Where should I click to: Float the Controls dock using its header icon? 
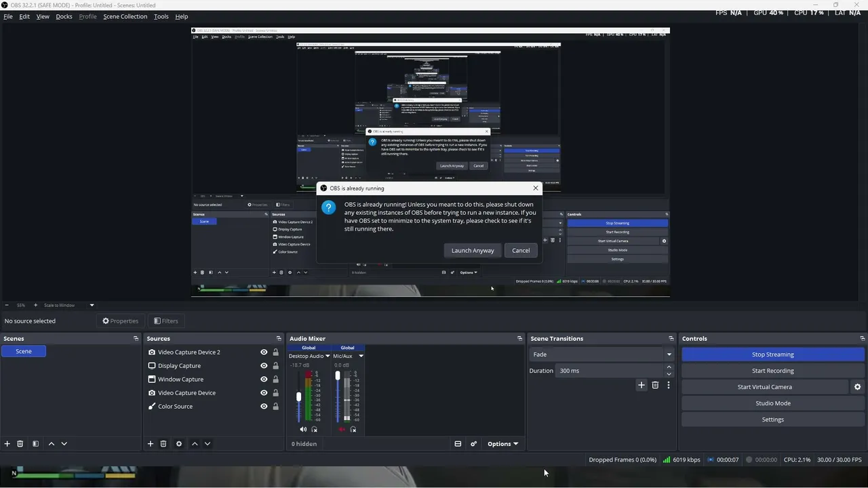[x=863, y=338]
